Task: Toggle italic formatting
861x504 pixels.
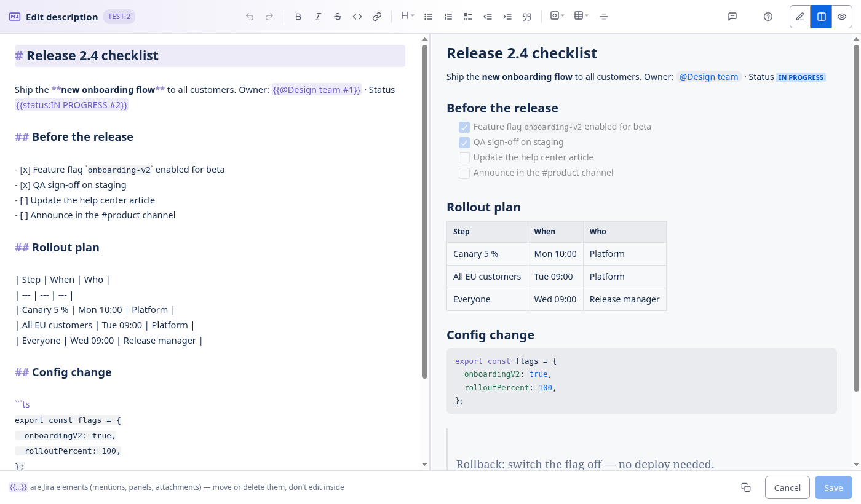Action: [318, 17]
